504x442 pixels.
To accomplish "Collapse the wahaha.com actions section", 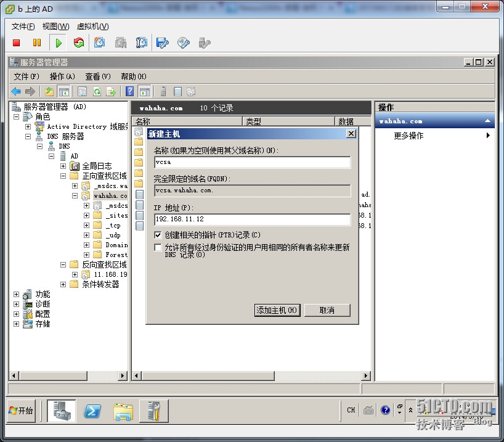I will [487, 121].
